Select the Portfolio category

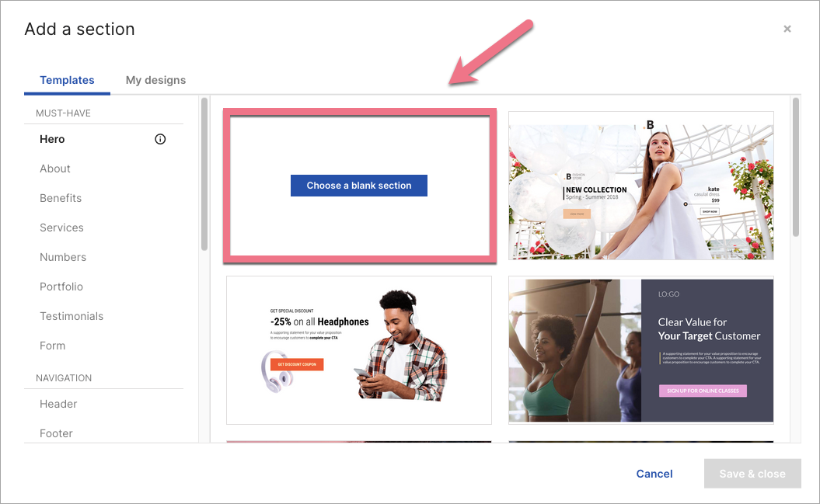coord(61,287)
